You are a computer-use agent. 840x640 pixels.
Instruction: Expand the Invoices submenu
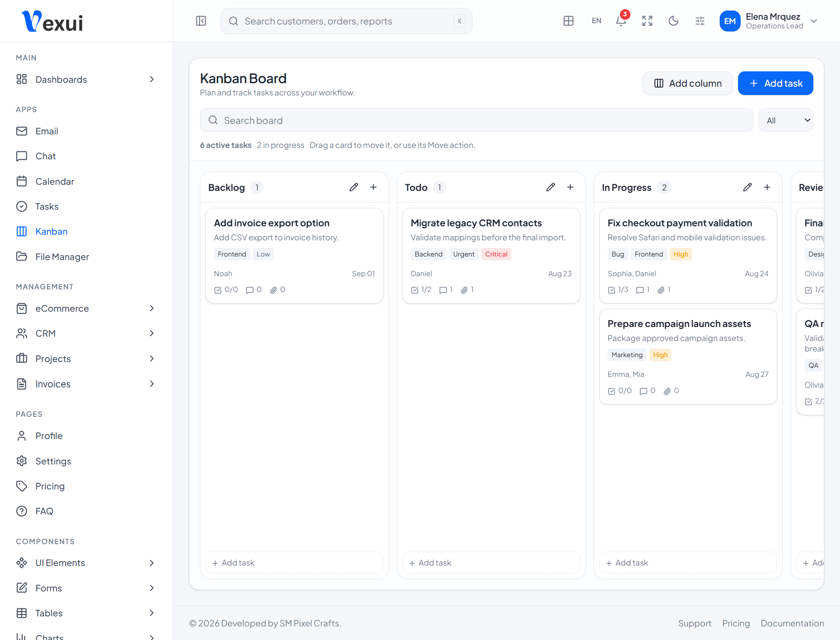(86, 384)
